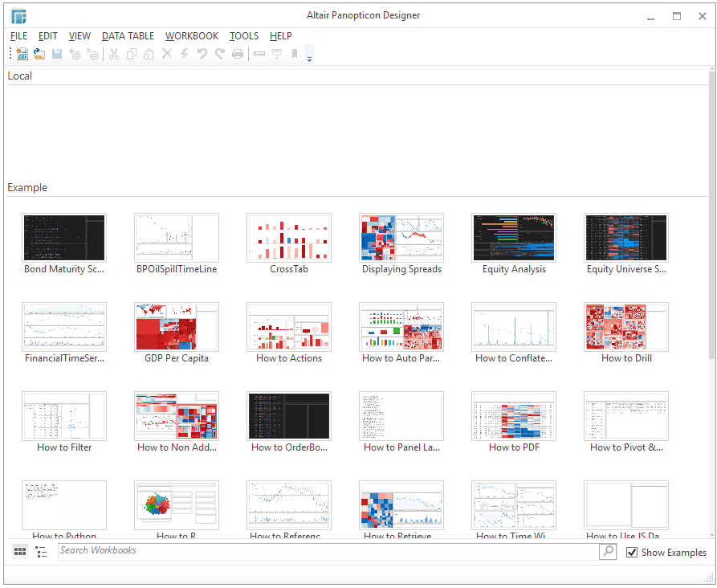Click the New Workbook toolbar icon
Image resolution: width=717 pixels, height=588 pixels.
click(22, 54)
